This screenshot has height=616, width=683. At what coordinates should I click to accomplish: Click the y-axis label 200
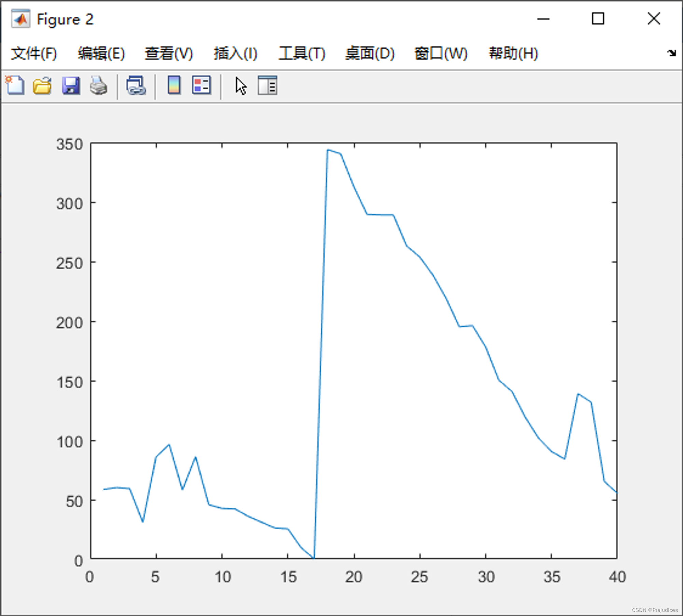(x=70, y=323)
